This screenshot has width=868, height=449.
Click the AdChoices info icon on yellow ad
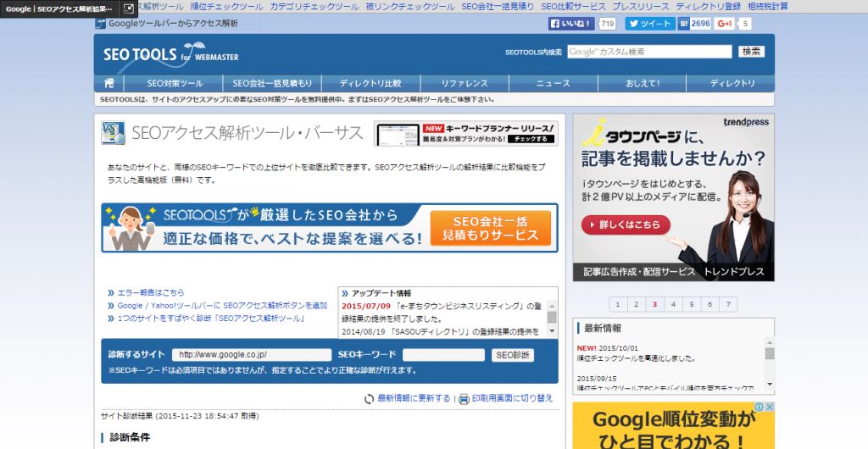(x=759, y=407)
